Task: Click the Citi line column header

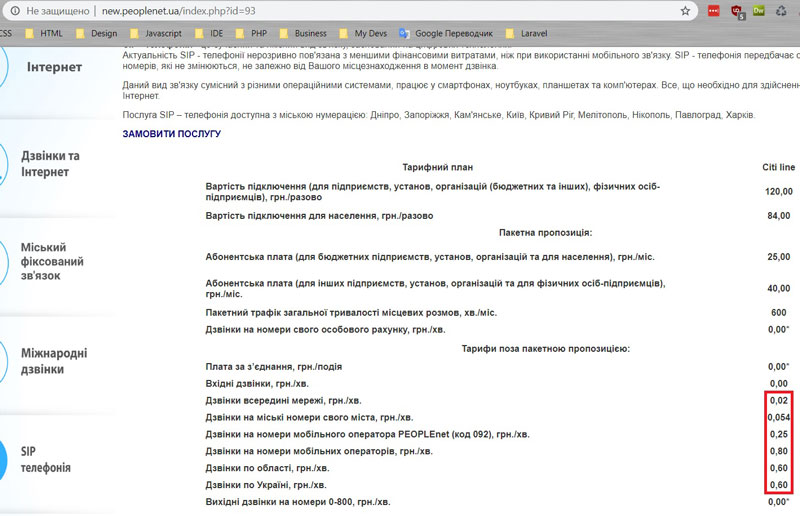Action: coord(779,167)
